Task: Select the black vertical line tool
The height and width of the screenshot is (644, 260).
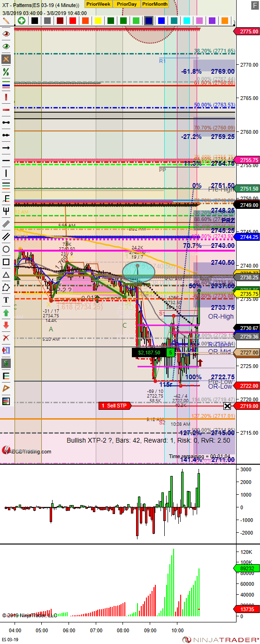Action: tap(6, 173)
